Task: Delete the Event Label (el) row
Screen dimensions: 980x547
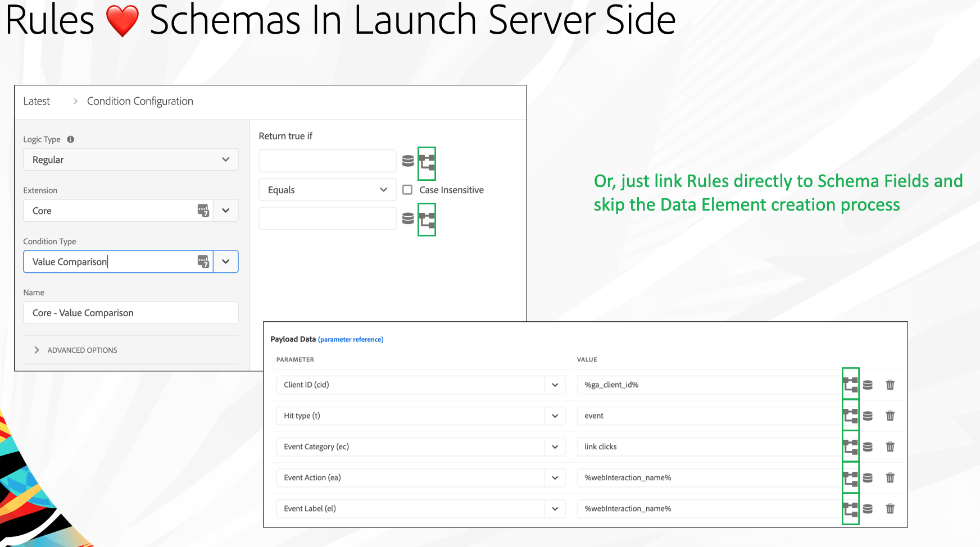Action: [890, 508]
